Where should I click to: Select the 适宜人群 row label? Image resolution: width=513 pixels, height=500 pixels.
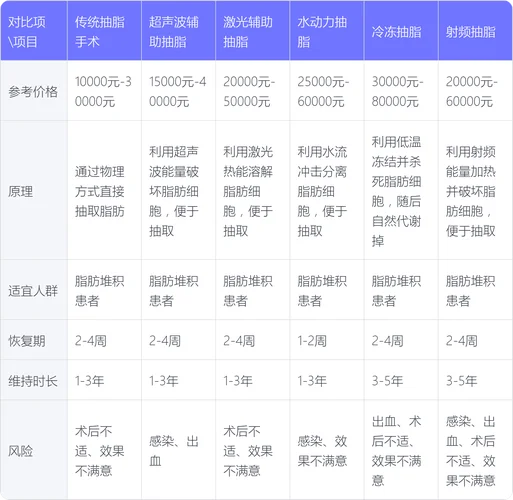pos(34,290)
